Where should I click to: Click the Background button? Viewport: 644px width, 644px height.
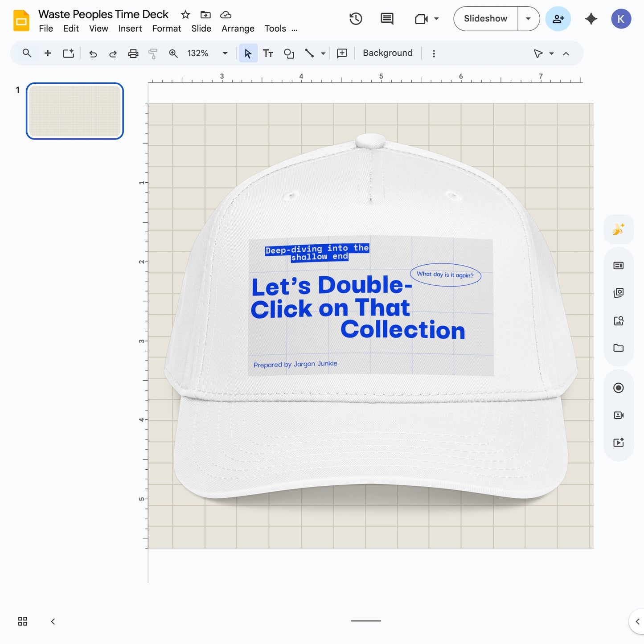click(388, 53)
